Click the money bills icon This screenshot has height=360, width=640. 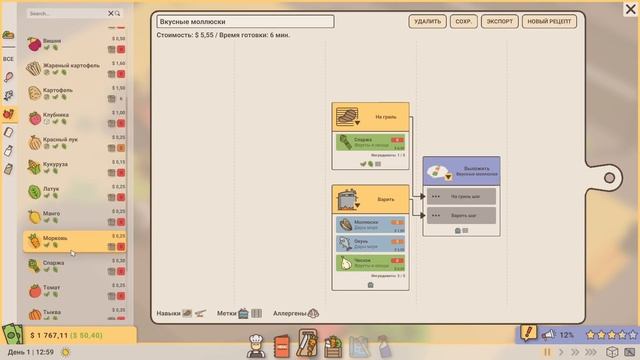point(12,334)
